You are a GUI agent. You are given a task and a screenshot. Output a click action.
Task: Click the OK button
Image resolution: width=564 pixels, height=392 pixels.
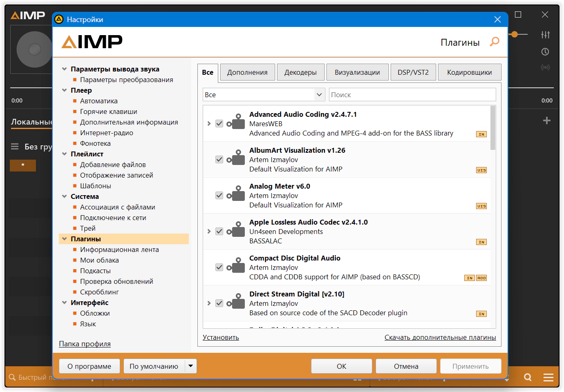tap(342, 366)
